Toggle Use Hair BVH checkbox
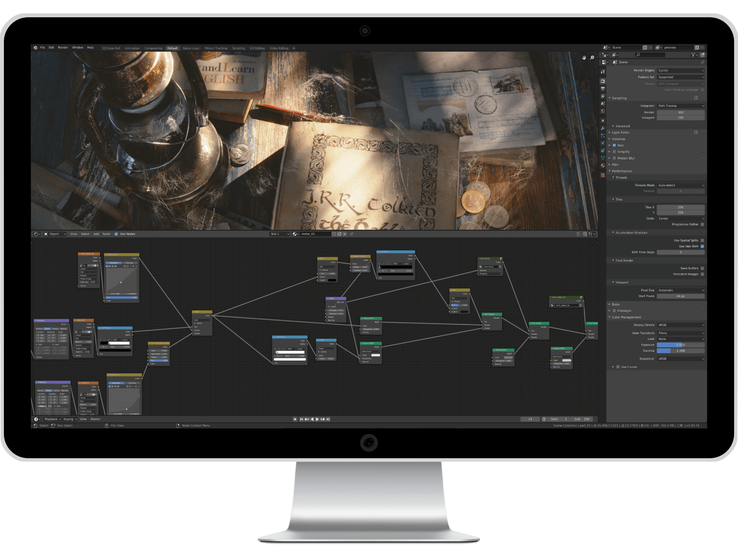The image size is (738, 560). coord(702,247)
